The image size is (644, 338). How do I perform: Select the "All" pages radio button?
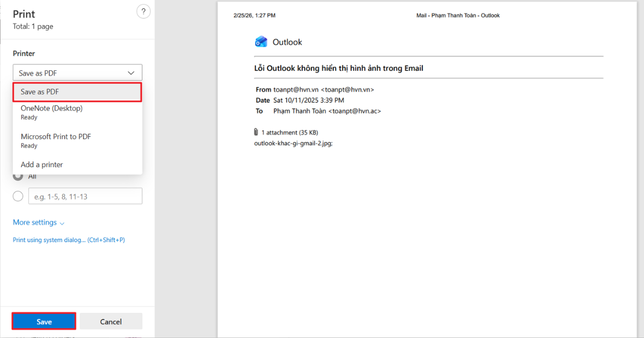(x=18, y=176)
